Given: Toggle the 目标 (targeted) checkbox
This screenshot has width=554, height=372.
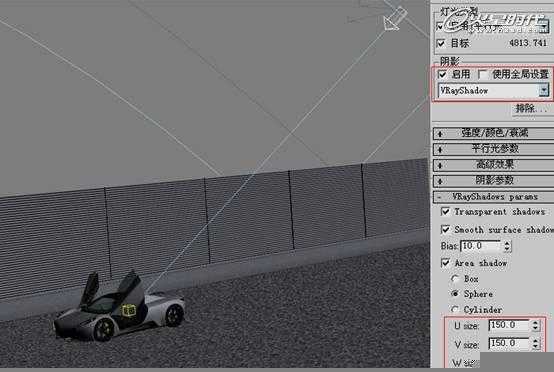Looking at the screenshot, I should click(441, 43).
